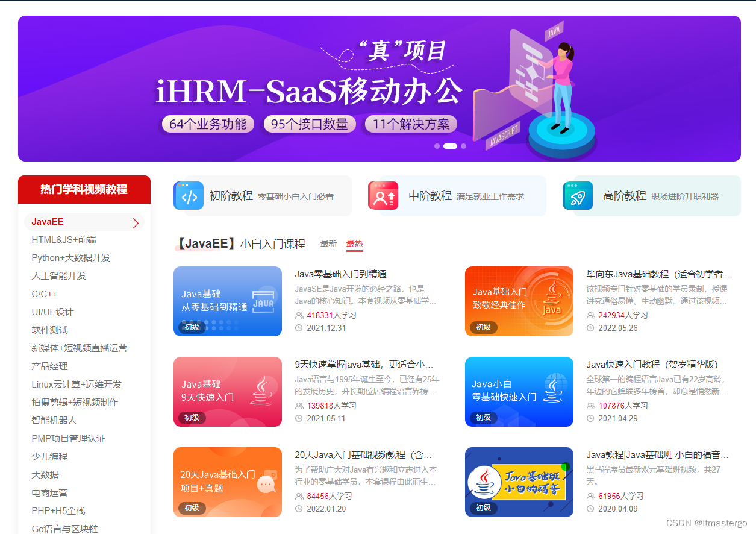Click the description text starting JavaSE是Java开发的必经之路
This screenshot has height=534, width=756.
point(366,295)
